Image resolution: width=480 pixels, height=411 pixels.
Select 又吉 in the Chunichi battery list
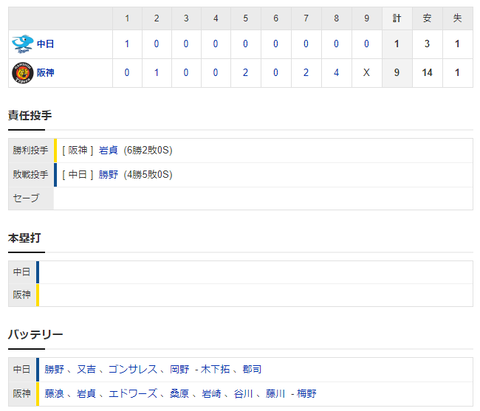click(86, 369)
